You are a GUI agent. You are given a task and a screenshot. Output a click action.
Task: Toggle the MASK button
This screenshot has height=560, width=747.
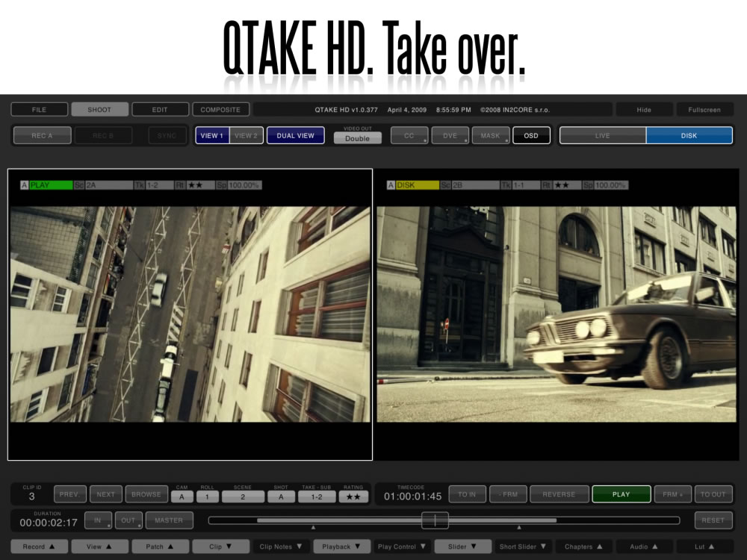click(491, 135)
